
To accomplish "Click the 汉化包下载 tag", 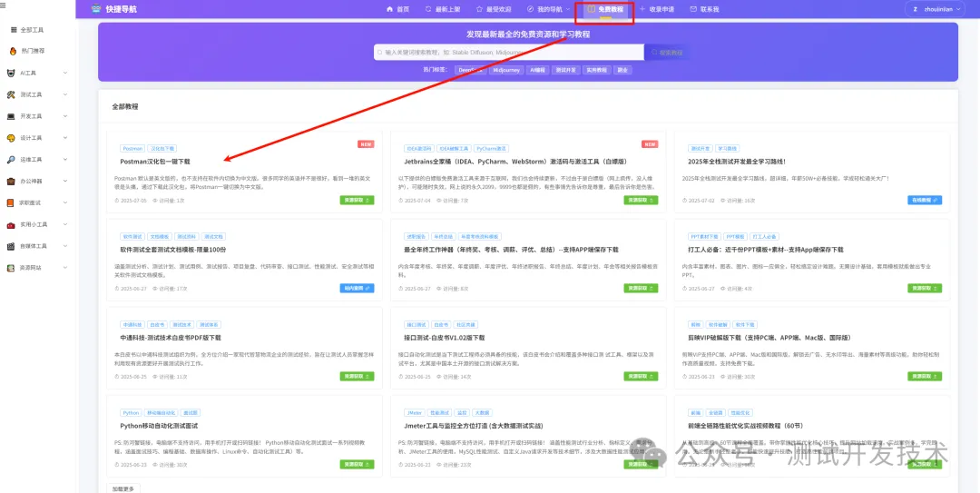I will 162,149.
